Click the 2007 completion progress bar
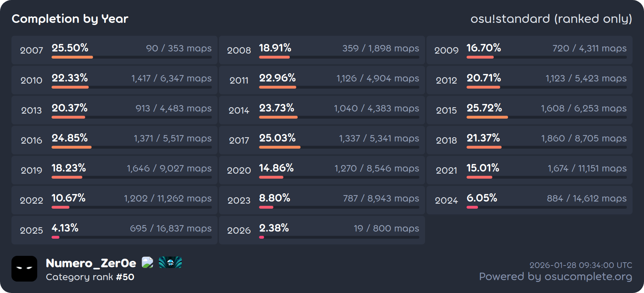Viewport: 644px width, 293px height. point(131,57)
